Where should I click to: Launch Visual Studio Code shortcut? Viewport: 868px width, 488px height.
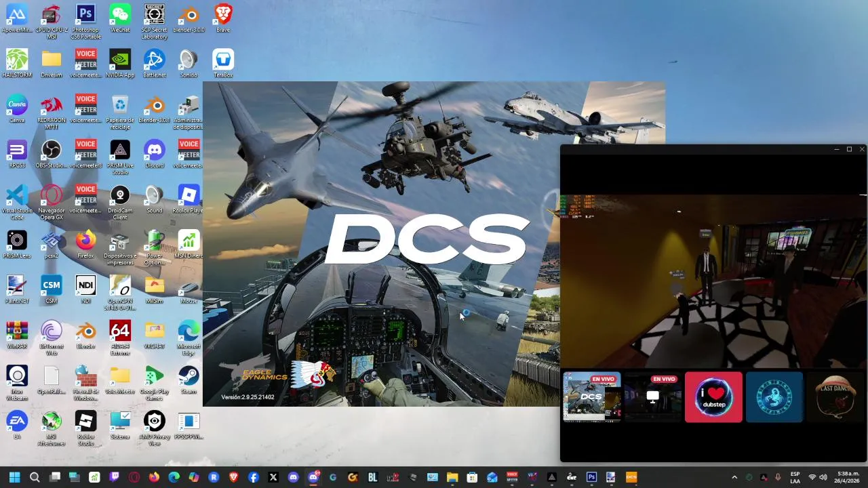coord(17,202)
